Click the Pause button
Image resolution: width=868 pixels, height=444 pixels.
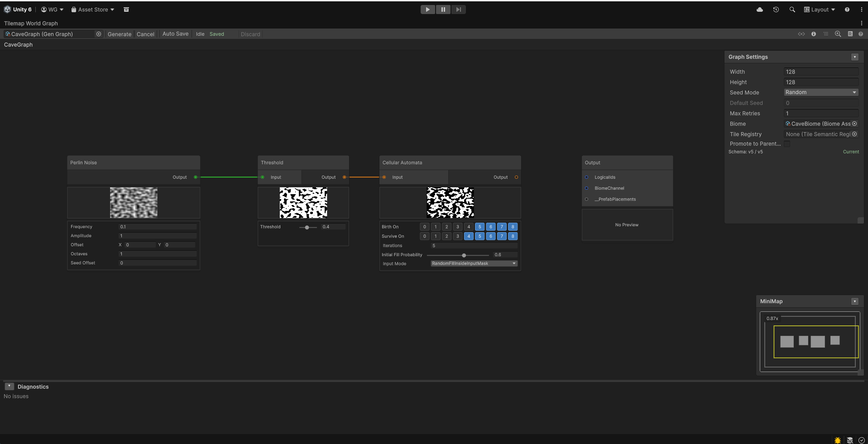[x=443, y=10]
